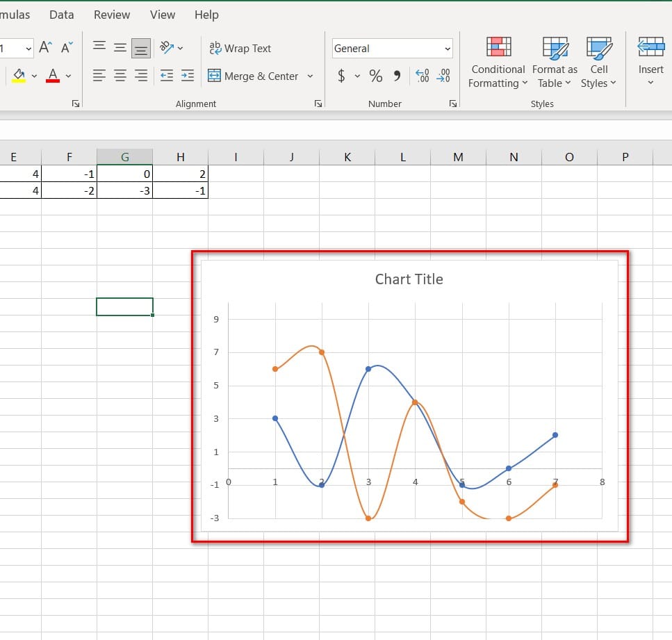Toggle the Bottom Align button
The height and width of the screenshot is (640, 672).
tap(141, 48)
